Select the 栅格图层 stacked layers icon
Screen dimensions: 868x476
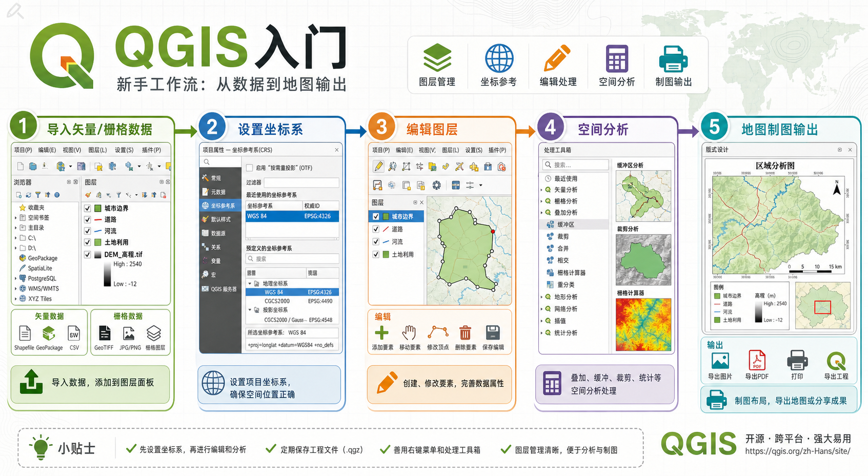tap(154, 334)
